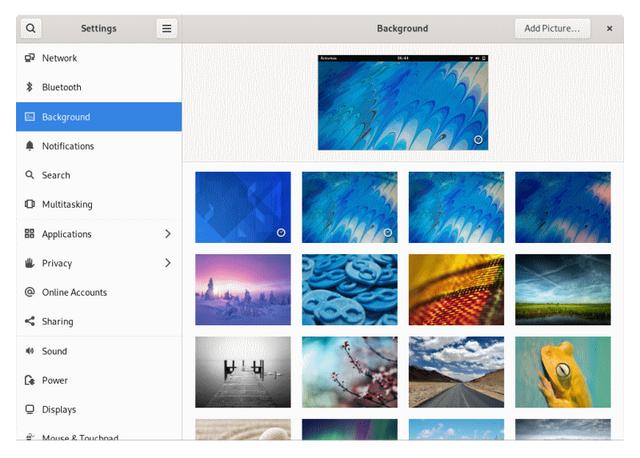The width and height of the screenshot is (640, 458).
Task: Choose the aurora wallpaper in the bottom row
Action: coord(349,429)
